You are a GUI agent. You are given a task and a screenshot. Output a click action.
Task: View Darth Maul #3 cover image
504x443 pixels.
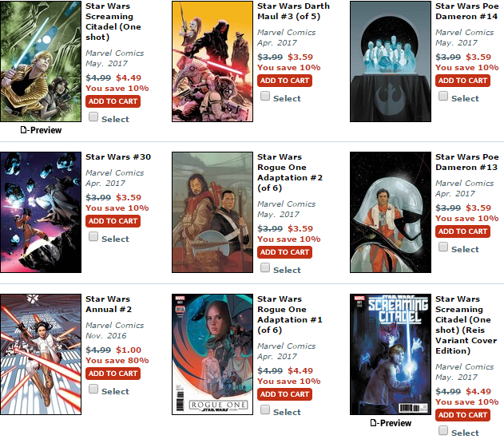click(212, 61)
